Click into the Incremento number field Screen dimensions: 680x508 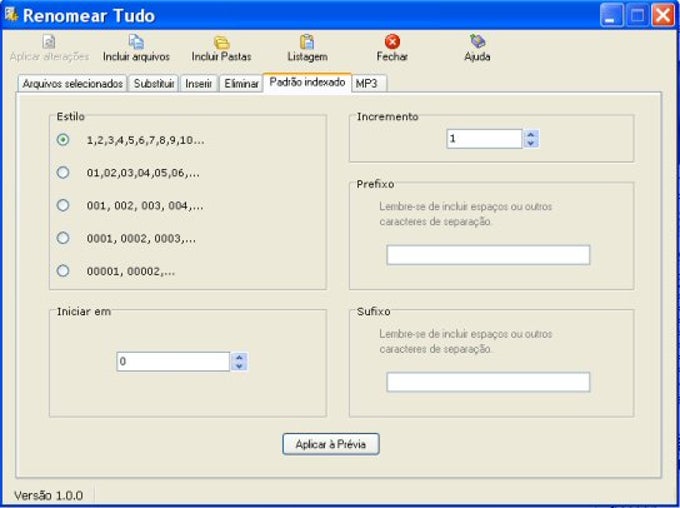click(484, 139)
